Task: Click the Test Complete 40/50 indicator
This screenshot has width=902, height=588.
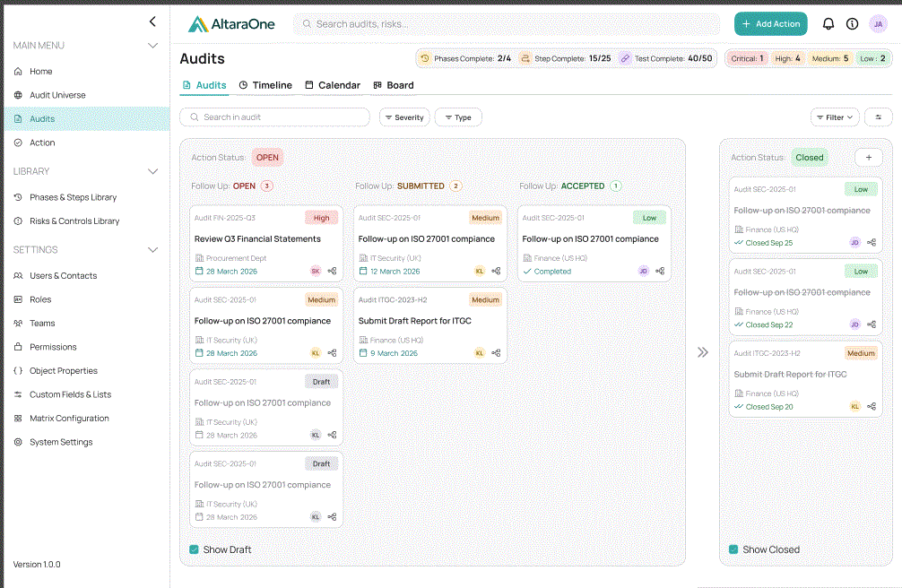Action: click(666, 58)
